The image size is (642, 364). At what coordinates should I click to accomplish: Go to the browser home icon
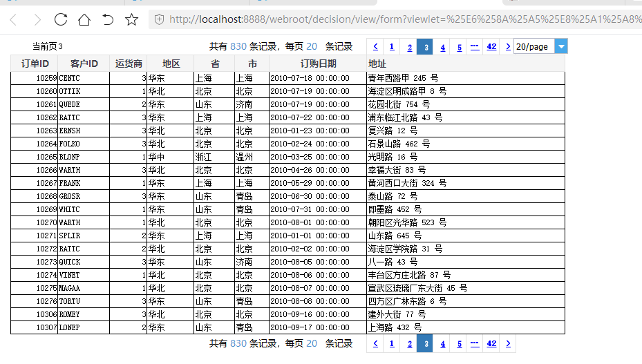click(x=84, y=19)
